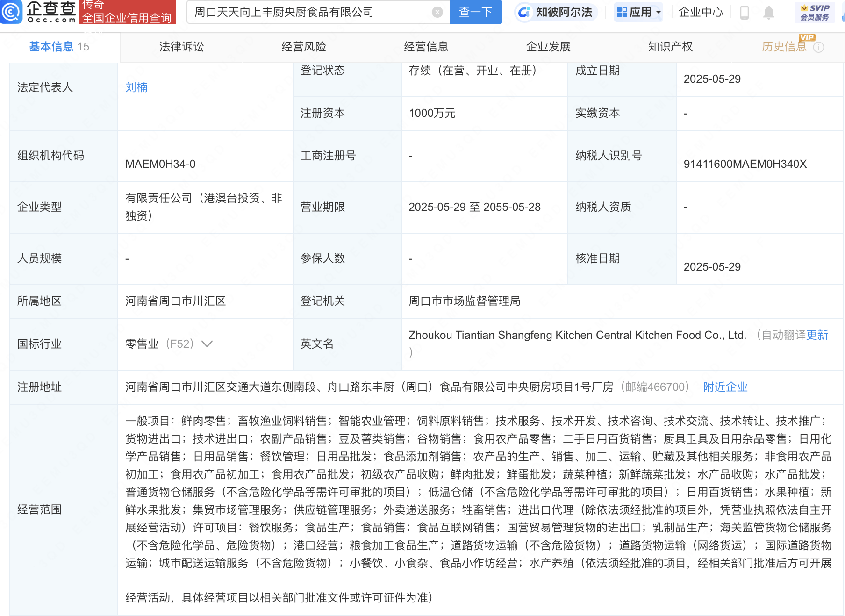Open the 经营风险 tab
845x616 pixels.
[304, 47]
